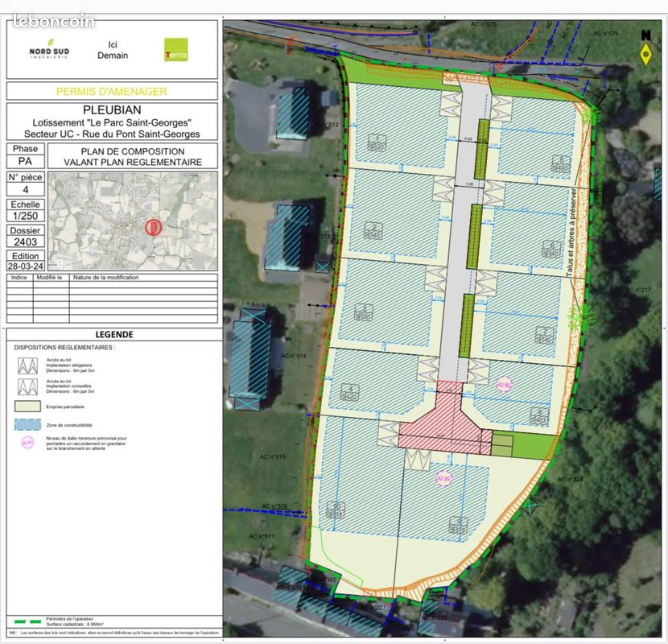Screen dimensions: 668x644
Task: Click the AC n°515 parcel label
Action: click(x=273, y=457)
